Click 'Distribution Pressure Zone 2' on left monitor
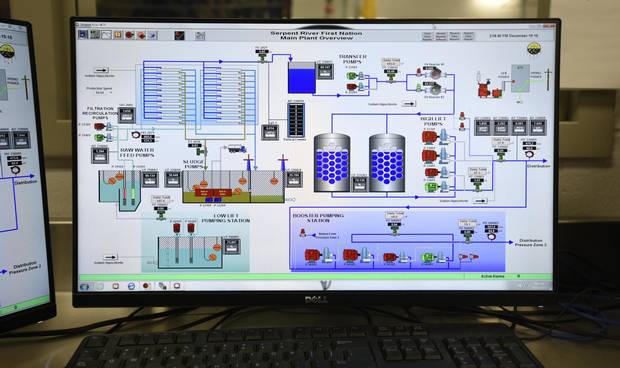620x368 pixels. (x=25, y=268)
